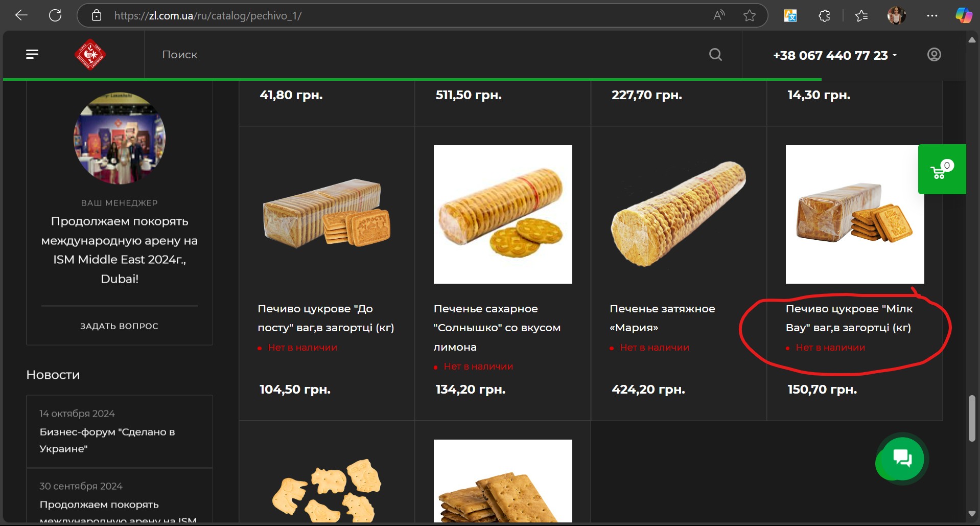The width and height of the screenshot is (980, 526).
Task: Open browser settings and more menu
Action: pos(932,15)
